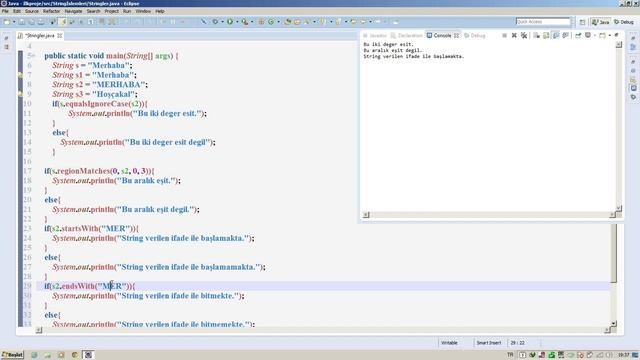Create a new Java class icon
640x360 pixels.
point(271,22)
